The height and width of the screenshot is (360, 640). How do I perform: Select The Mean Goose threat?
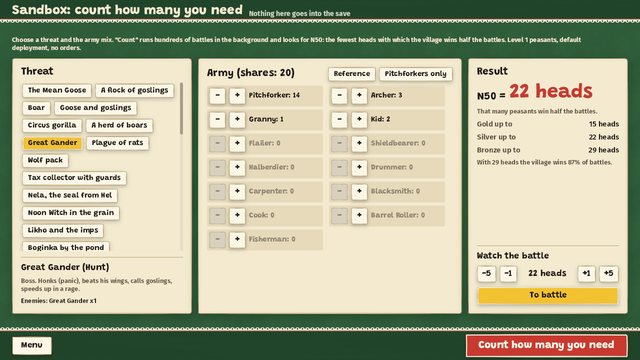[x=57, y=90]
